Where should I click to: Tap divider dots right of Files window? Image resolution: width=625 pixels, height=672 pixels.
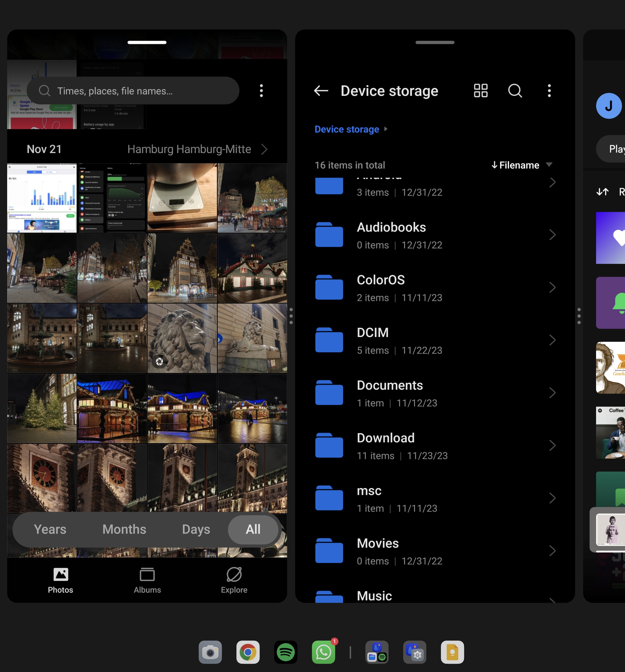point(579,316)
